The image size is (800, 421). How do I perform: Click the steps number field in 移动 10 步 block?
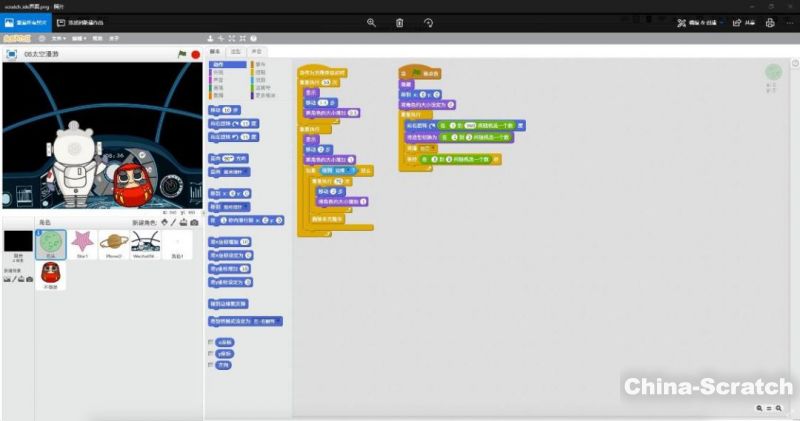coord(226,110)
